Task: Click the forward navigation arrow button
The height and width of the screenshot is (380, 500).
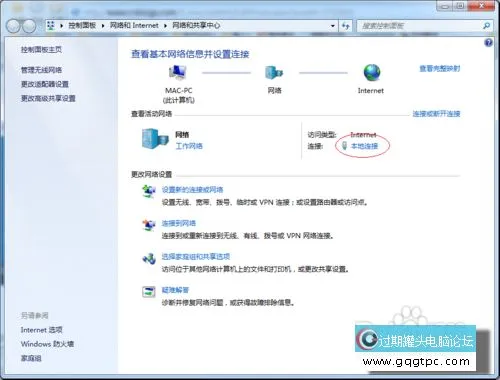Action: (x=29, y=26)
